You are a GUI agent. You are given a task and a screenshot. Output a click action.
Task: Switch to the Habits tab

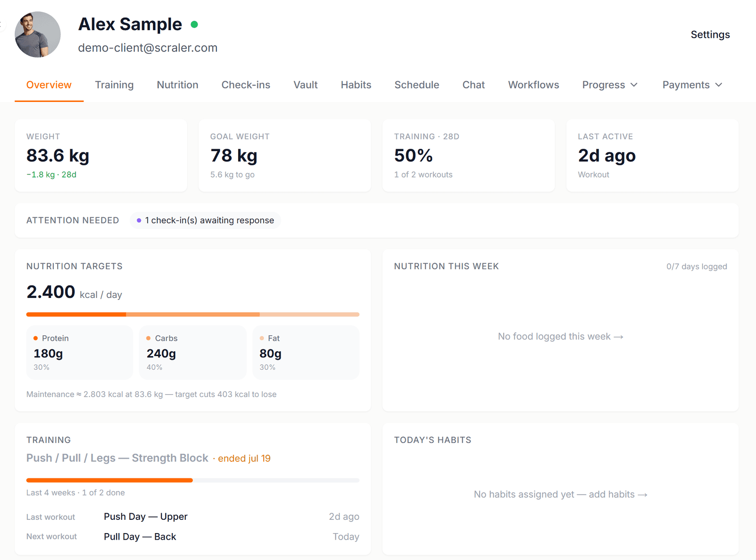coord(356,85)
